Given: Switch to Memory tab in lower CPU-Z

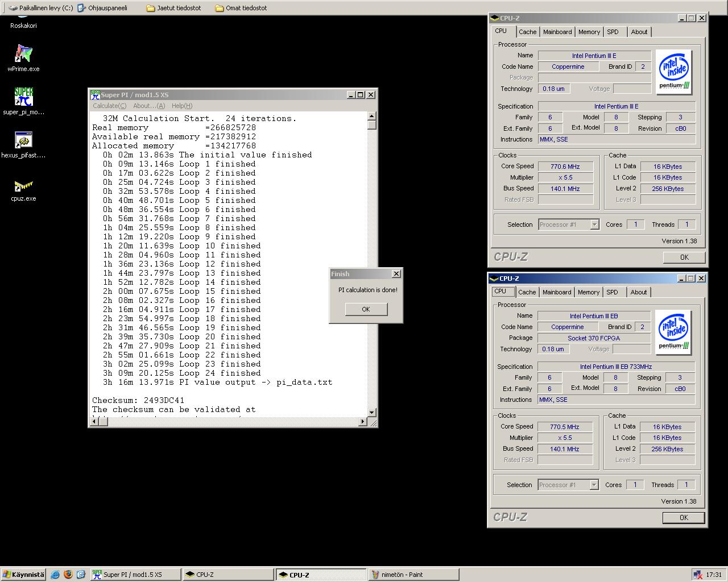Looking at the screenshot, I should [589, 292].
